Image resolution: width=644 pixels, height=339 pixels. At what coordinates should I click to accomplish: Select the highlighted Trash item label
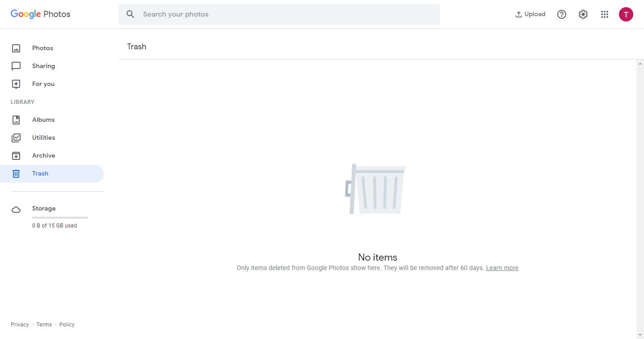tap(40, 173)
